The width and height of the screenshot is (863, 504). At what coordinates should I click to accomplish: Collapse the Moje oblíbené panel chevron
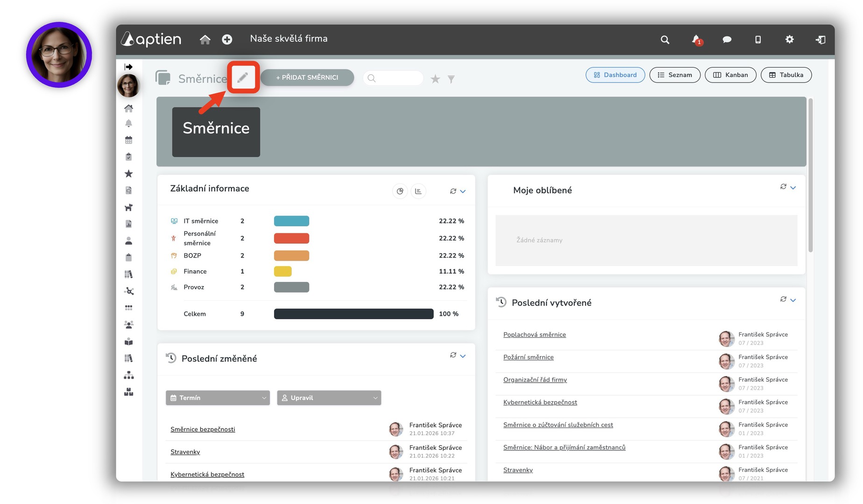(793, 188)
